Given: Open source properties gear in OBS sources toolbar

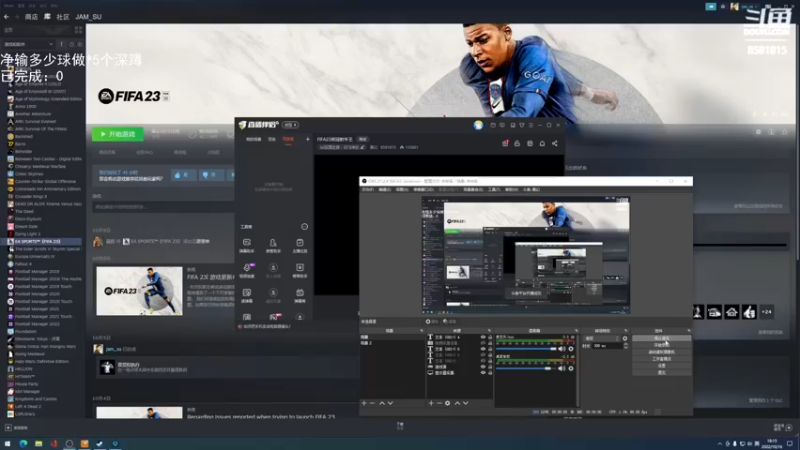Looking at the screenshot, I should pos(447,403).
